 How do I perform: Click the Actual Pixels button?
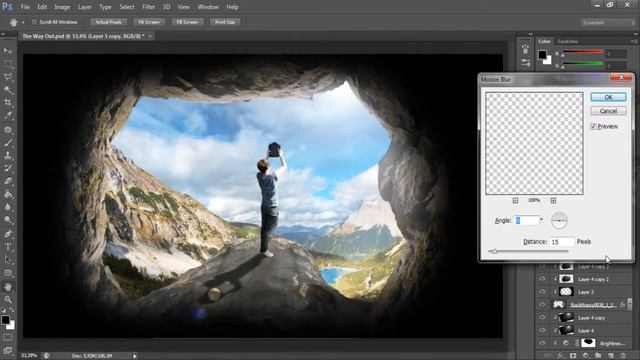click(109, 22)
